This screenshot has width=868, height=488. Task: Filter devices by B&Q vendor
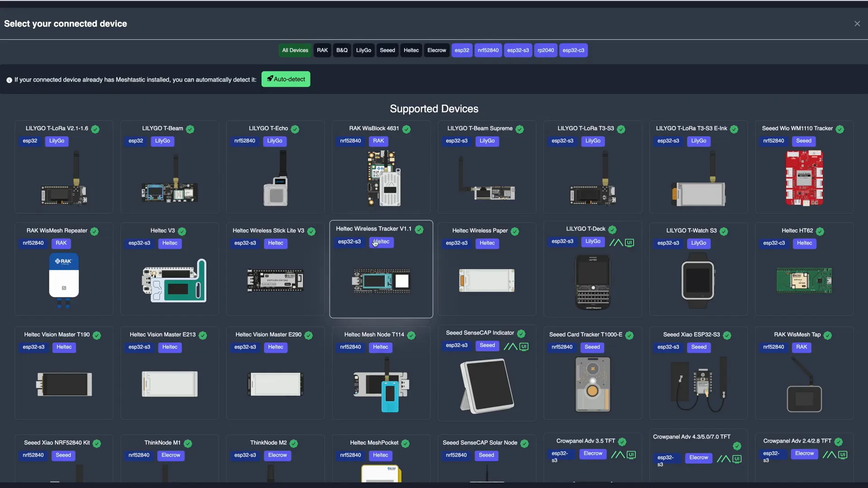click(342, 50)
